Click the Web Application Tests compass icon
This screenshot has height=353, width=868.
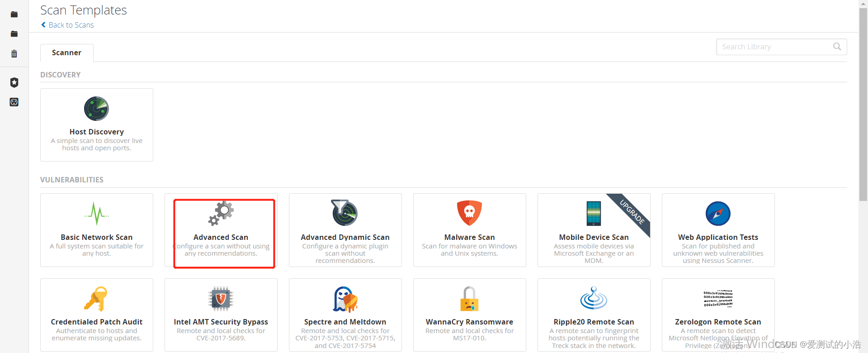[x=718, y=214]
